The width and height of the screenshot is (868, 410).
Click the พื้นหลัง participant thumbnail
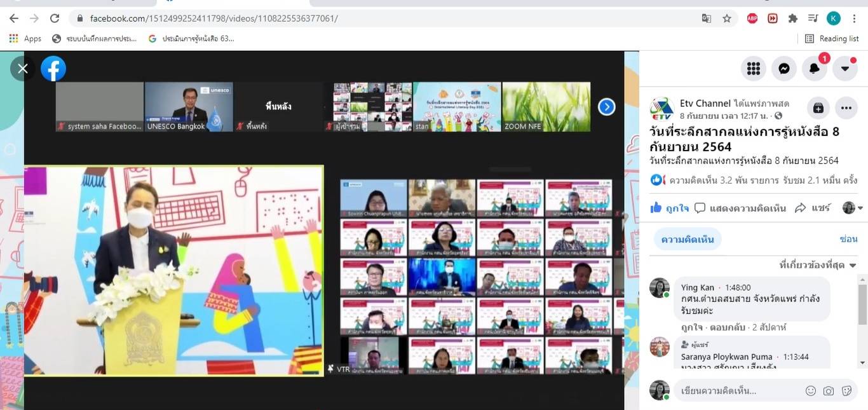point(278,107)
